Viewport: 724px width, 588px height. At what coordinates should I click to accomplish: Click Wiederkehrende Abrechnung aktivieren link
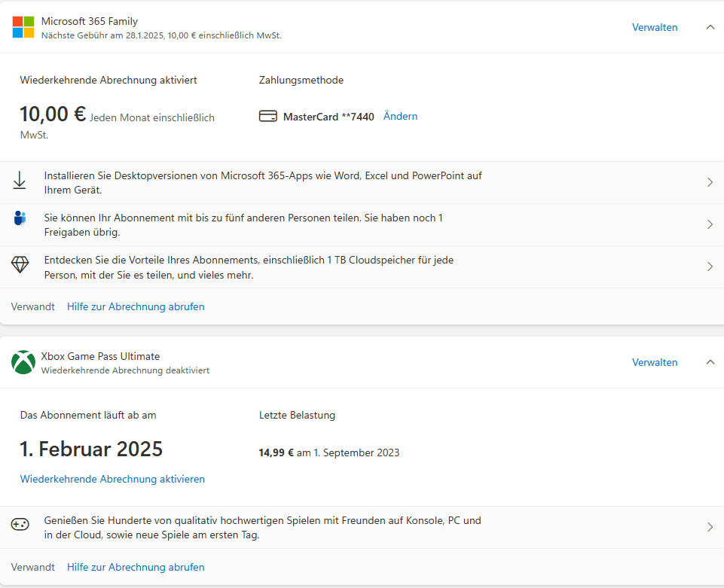(112, 479)
